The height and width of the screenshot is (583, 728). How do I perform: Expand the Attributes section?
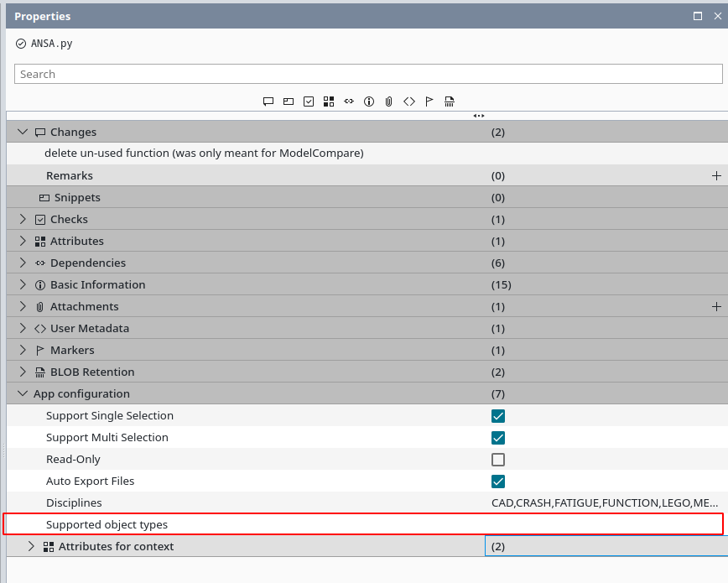tap(23, 241)
